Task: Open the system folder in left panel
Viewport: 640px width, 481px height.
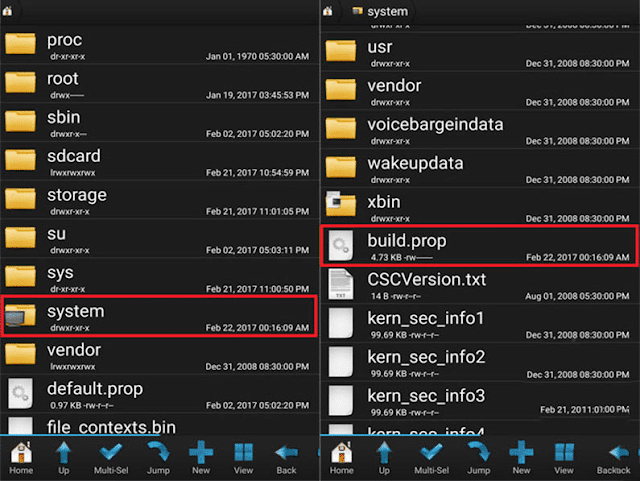Action: (x=160, y=316)
